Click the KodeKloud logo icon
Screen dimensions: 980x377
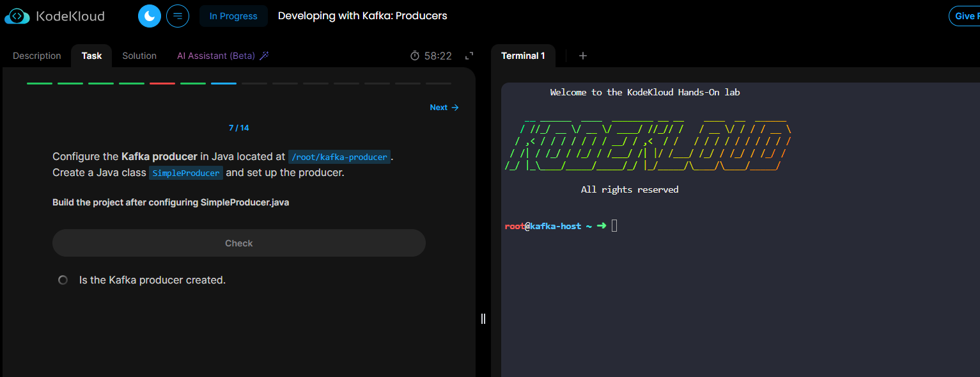coord(17,16)
